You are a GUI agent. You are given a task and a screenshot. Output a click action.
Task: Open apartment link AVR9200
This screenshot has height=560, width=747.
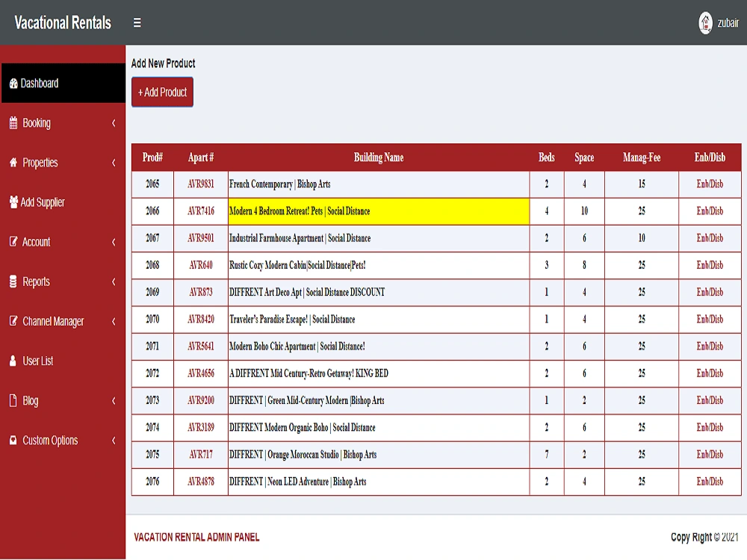[200, 400]
